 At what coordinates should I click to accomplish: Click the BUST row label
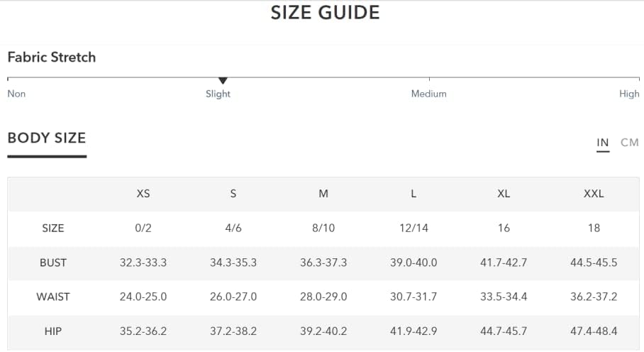pyautogui.click(x=53, y=263)
